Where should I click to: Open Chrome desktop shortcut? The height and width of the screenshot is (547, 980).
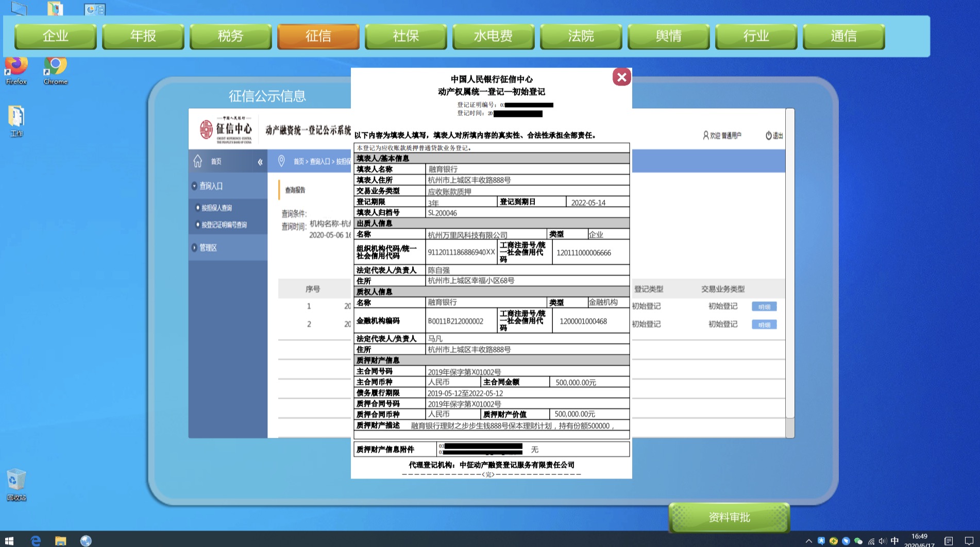[56, 71]
